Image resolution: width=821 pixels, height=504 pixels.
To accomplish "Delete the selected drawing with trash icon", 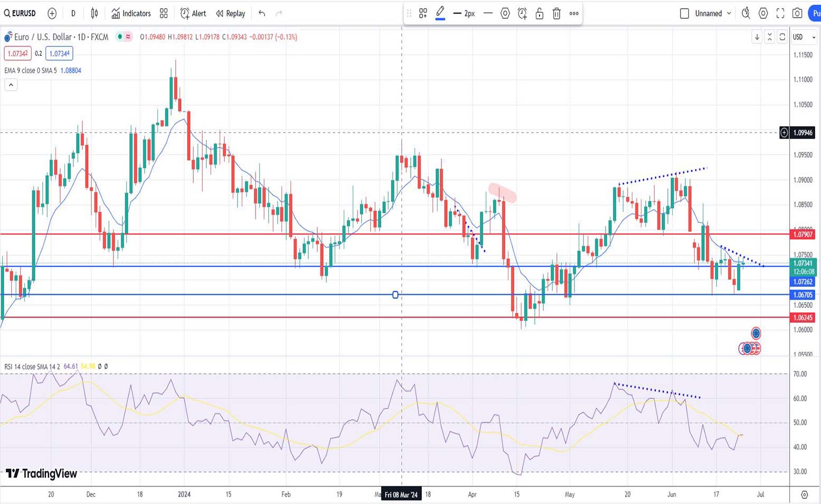I will [556, 14].
